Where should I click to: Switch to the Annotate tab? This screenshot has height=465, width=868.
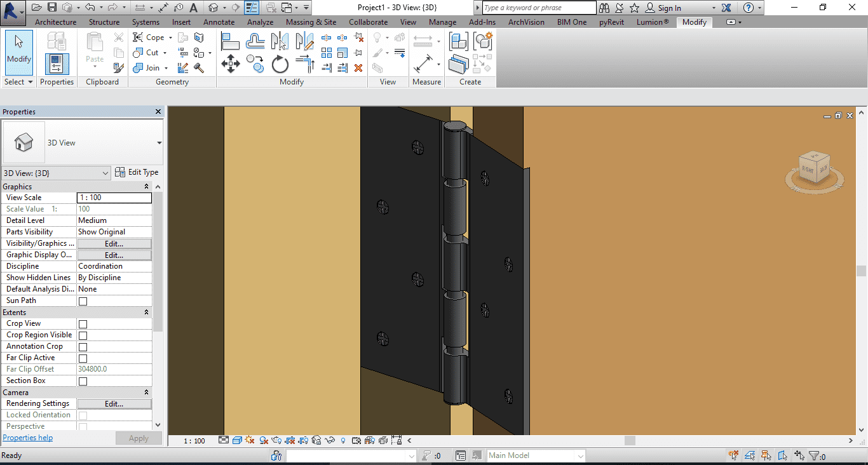[x=219, y=22]
